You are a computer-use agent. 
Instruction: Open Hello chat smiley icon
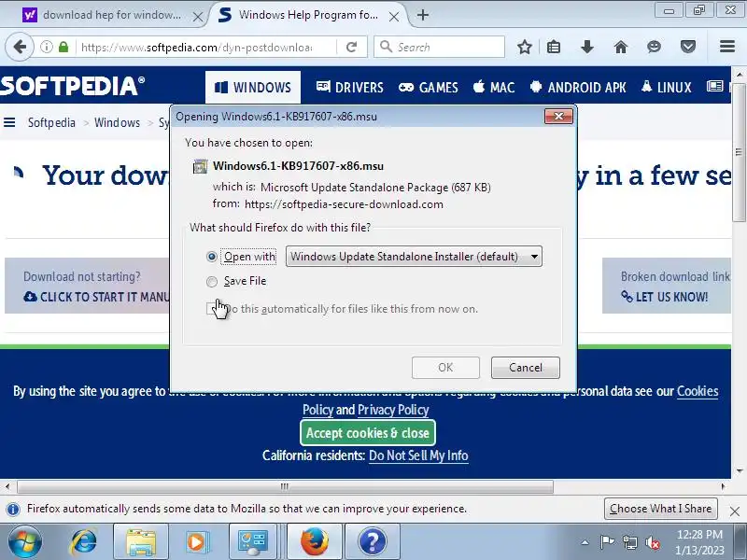(655, 47)
